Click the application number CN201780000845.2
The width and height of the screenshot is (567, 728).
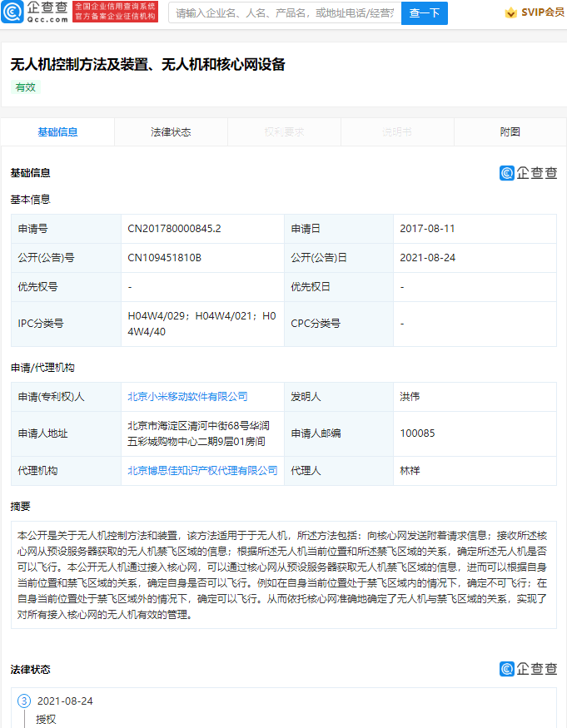click(174, 229)
